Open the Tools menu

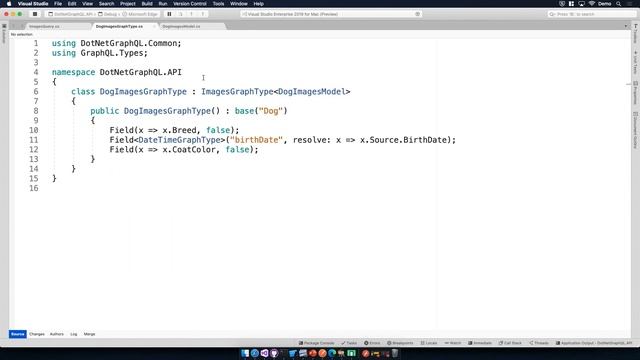click(x=218, y=4)
